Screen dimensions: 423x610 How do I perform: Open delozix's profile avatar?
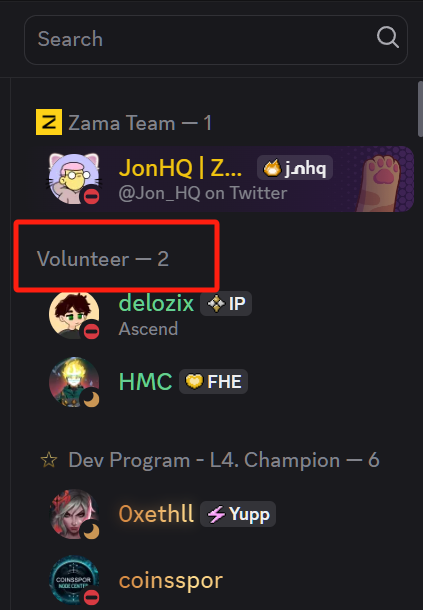74,315
